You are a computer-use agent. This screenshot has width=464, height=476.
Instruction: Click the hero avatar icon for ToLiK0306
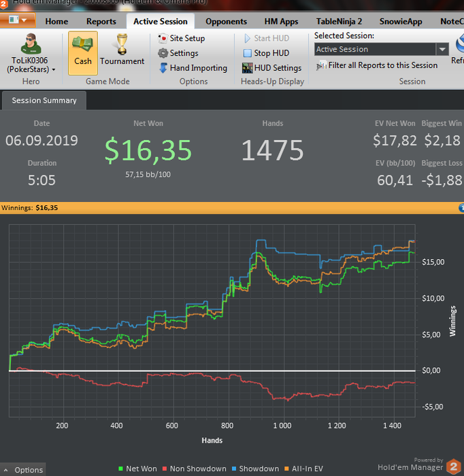pyautogui.click(x=31, y=44)
